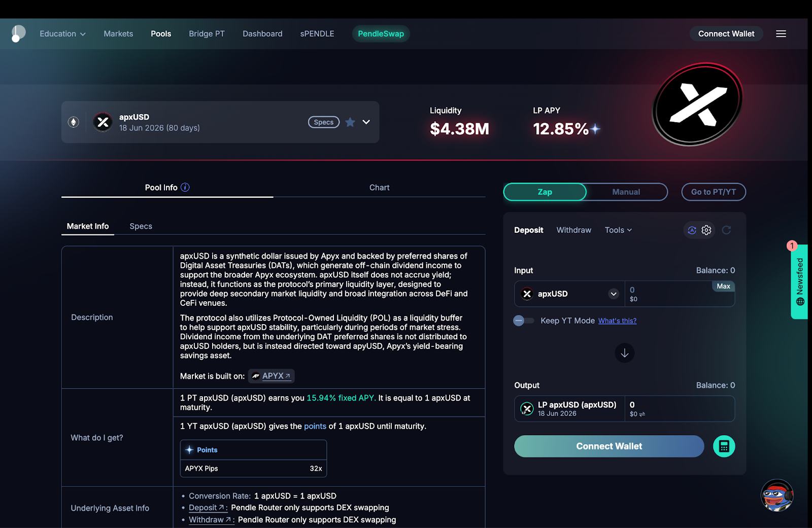This screenshot has width=812, height=528.
Task: Click the apxUSD token logo in pool selector
Action: tap(103, 122)
